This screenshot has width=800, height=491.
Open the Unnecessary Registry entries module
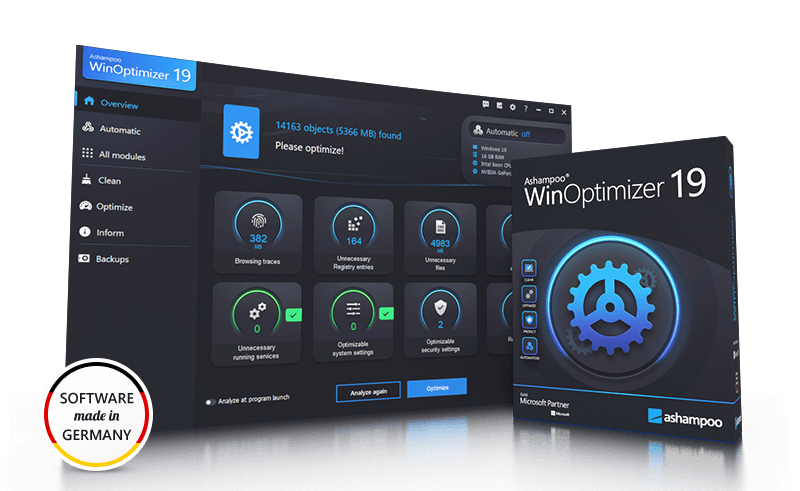click(354, 235)
